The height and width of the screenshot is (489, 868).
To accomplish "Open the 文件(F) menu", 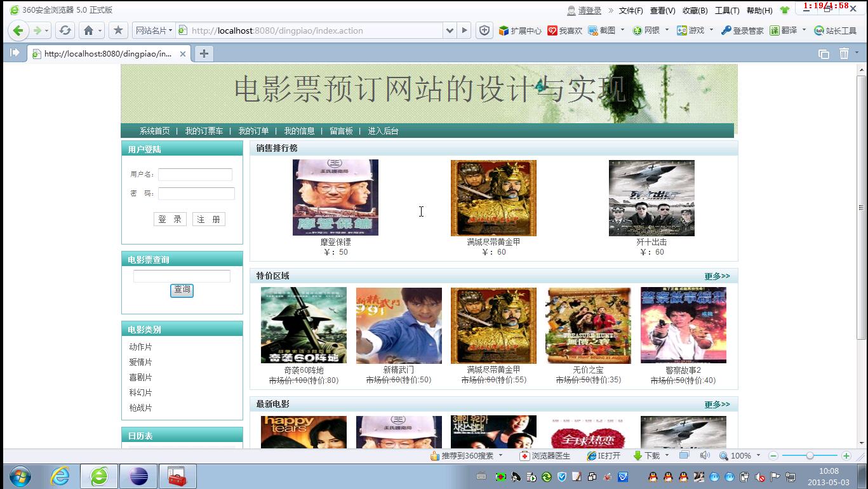I will [631, 11].
